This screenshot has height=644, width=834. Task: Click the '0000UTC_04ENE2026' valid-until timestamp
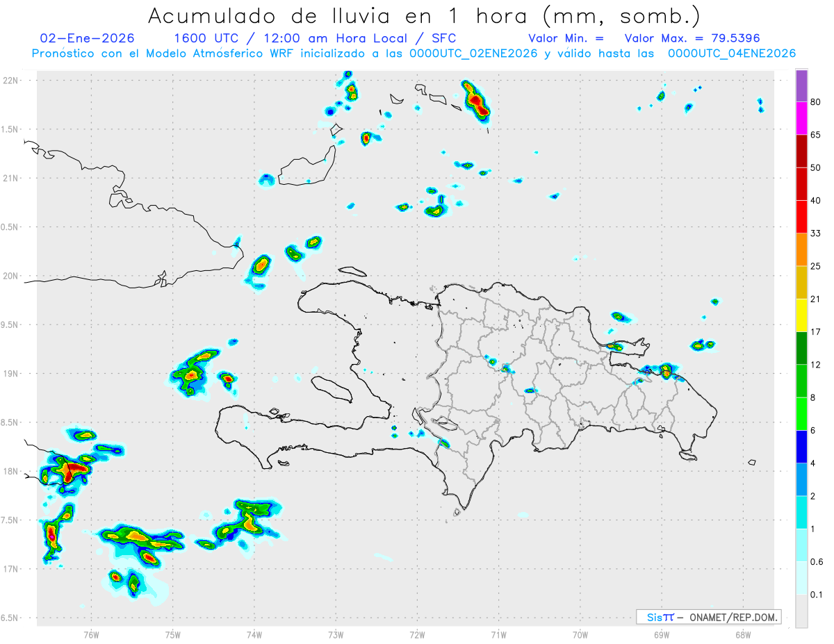pyautogui.click(x=732, y=53)
